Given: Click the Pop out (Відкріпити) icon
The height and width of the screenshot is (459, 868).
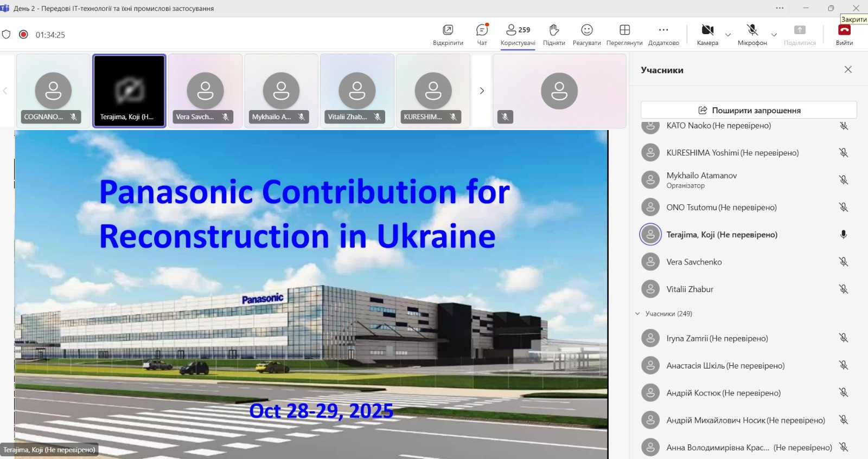Looking at the screenshot, I should 448,30.
